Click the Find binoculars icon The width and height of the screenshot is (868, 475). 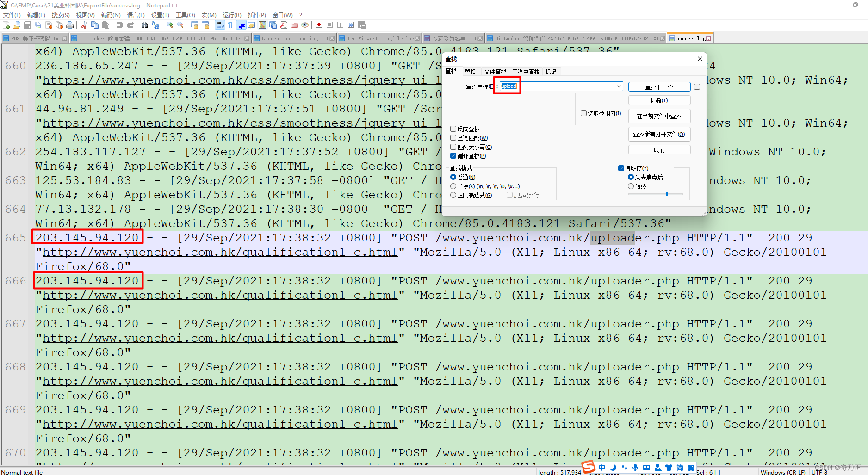tap(145, 25)
